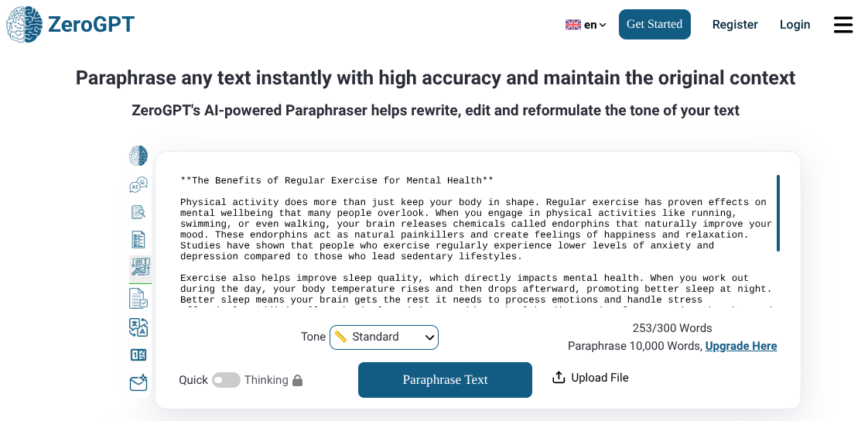868x421 pixels.
Task: Click the ZeroGPT brain logo in header
Action: coord(26,24)
